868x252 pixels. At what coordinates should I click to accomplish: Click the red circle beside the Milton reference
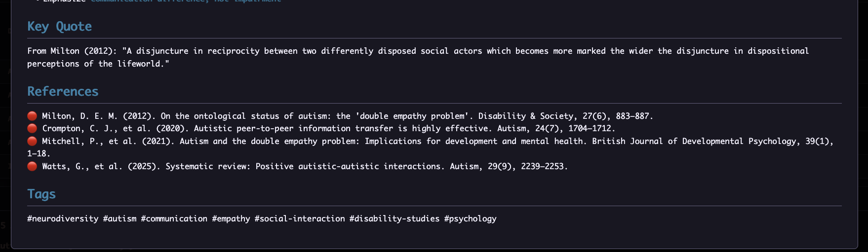point(32,116)
